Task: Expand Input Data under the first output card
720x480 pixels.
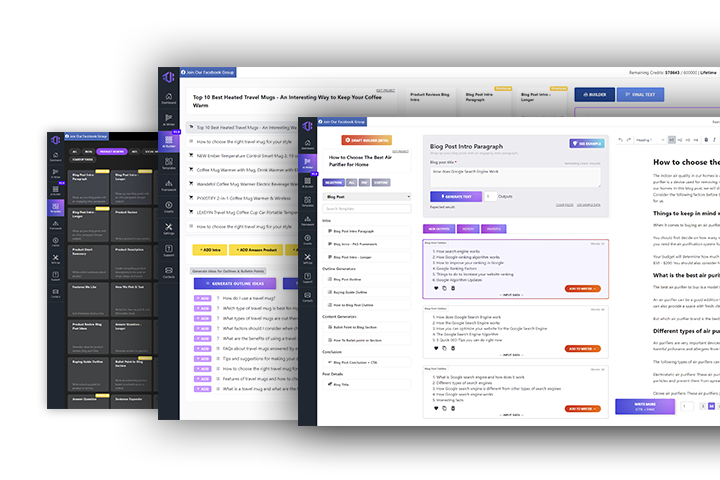Action: coord(512,295)
